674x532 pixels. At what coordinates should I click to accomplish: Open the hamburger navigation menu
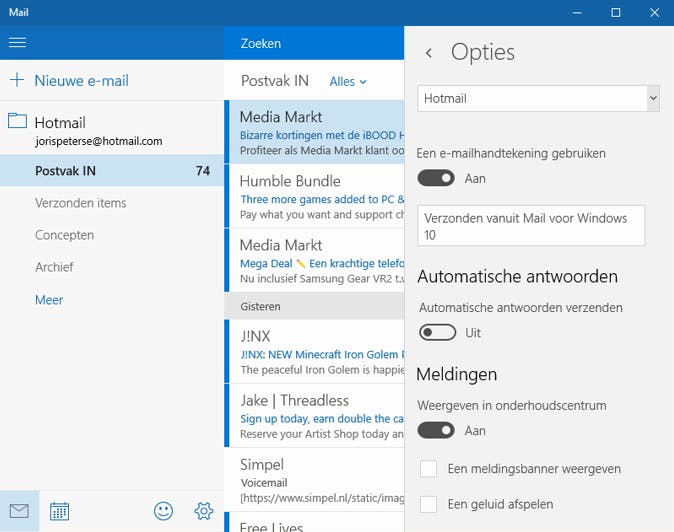tap(17, 42)
